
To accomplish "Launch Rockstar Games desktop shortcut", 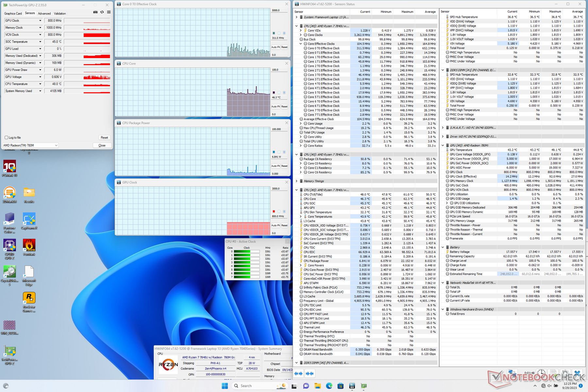I will click(x=29, y=302).
